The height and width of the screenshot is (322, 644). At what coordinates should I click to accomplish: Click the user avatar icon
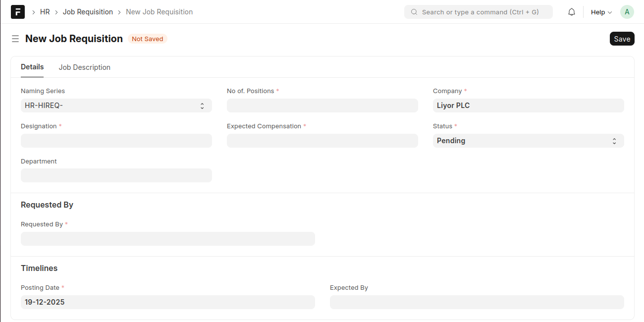coord(627,12)
